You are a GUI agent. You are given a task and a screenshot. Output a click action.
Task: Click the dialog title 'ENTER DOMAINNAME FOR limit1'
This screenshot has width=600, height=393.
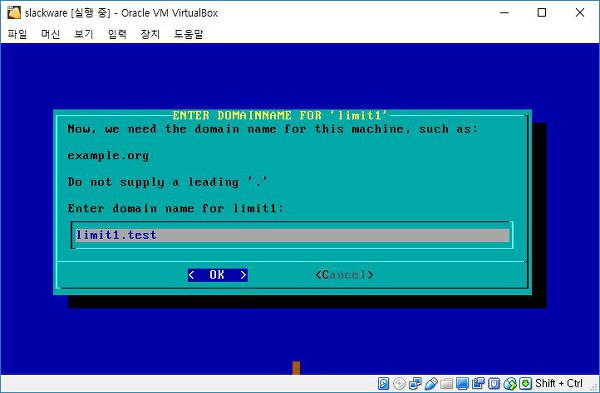click(280, 115)
